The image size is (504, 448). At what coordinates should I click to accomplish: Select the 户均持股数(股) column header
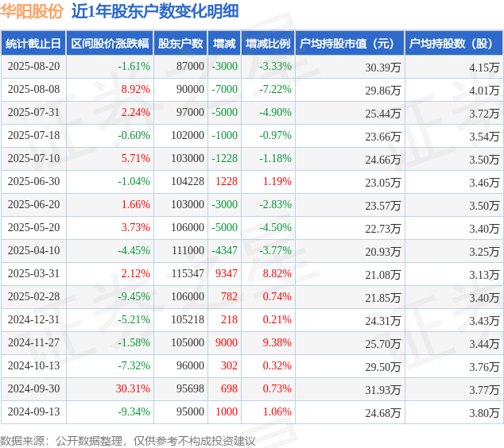[454, 44]
